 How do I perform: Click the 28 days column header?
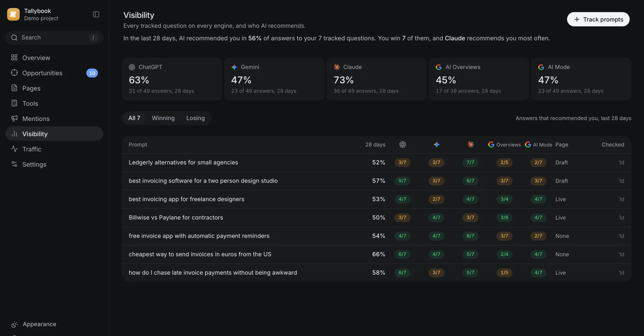coord(375,144)
